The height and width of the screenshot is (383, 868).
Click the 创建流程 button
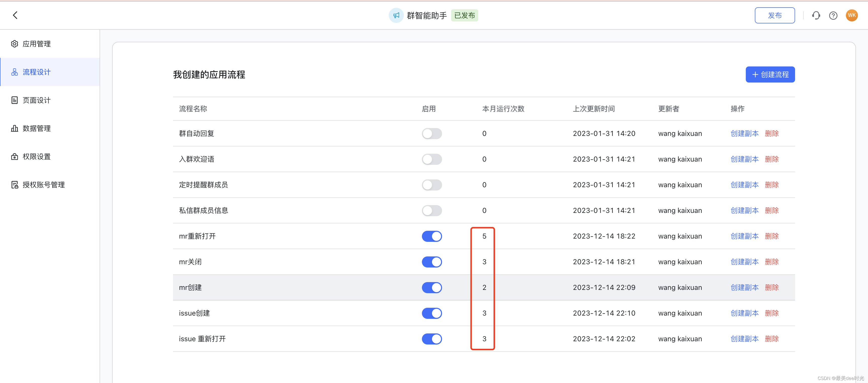[x=770, y=74]
